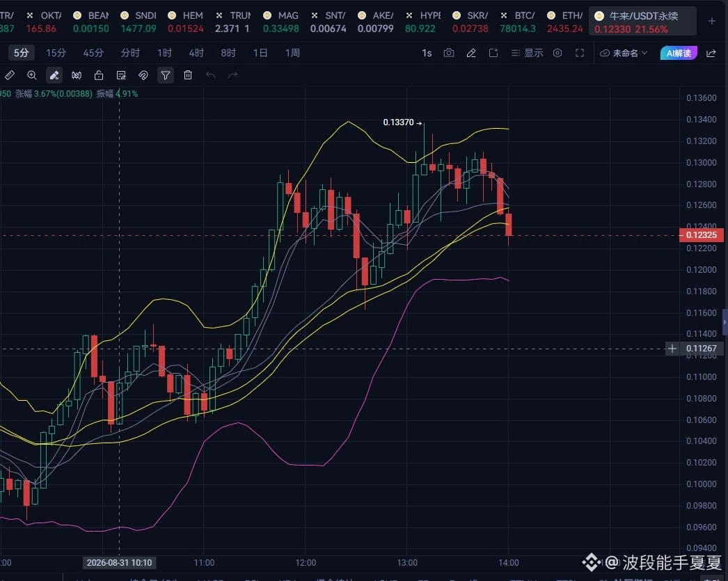Activate the zoom-in magnifier tool
The image size is (728, 581).
click(31, 75)
